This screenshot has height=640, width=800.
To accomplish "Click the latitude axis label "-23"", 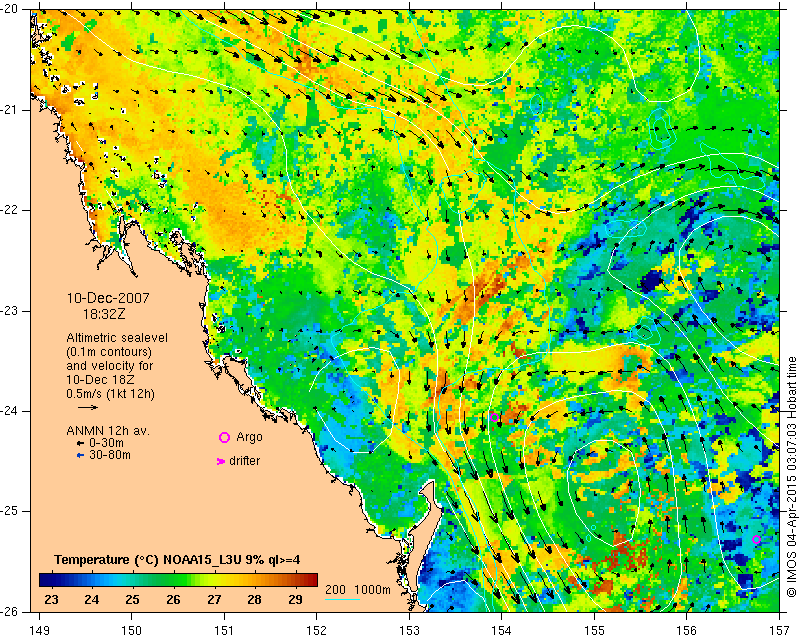I will (x=10, y=311).
